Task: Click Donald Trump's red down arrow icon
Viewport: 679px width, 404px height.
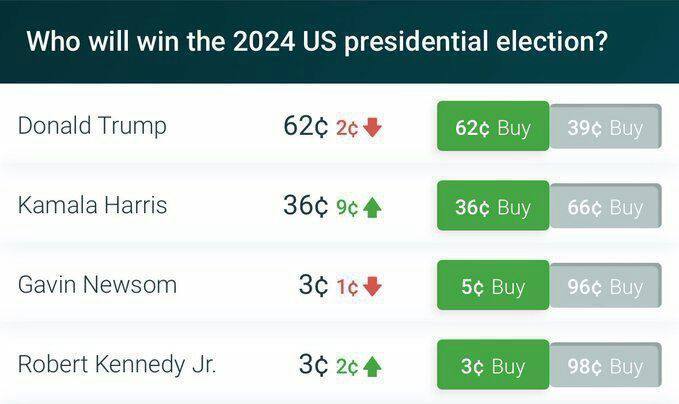Action: coord(372,128)
